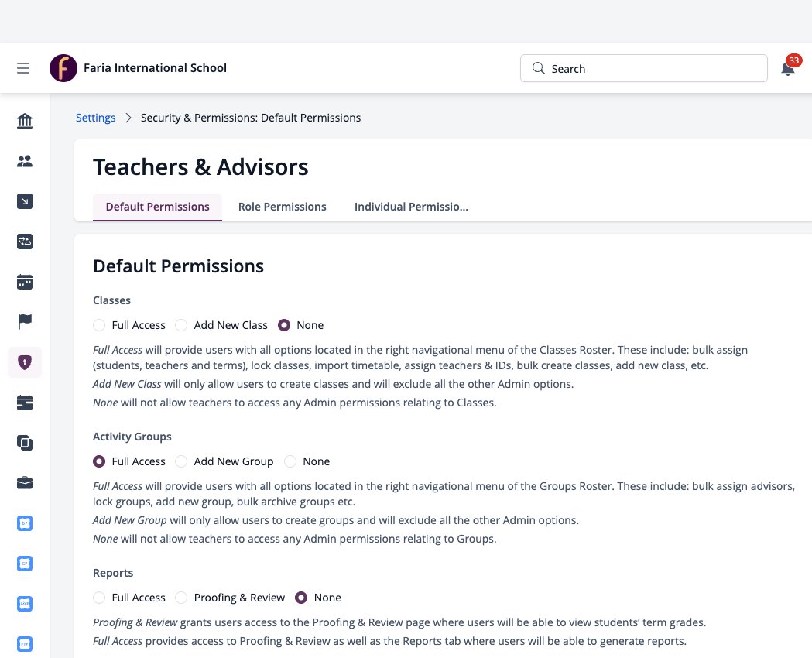Screen dimensions: 812x658
Task: Open the briefcase sidebar icon
Action: (x=25, y=483)
